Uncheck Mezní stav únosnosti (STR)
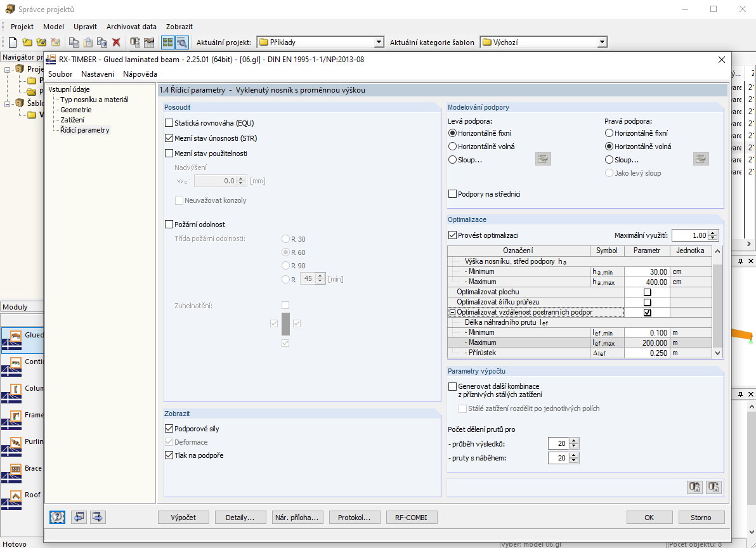The image size is (756, 548). 169,138
